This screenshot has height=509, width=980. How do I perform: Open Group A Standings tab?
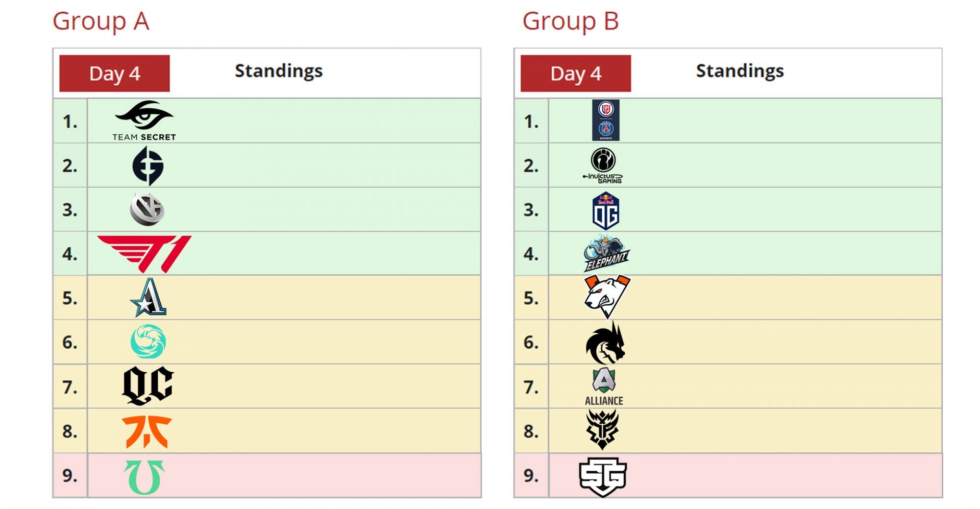278,72
